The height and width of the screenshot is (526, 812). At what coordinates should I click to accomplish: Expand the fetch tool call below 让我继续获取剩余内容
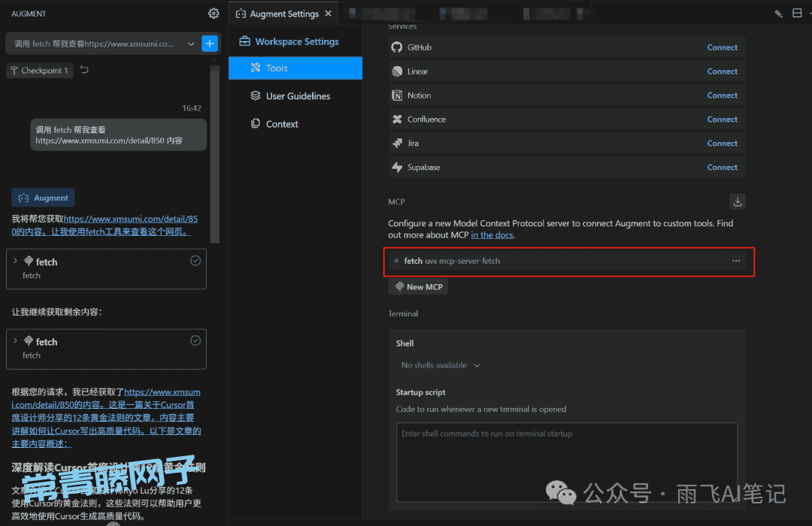15,340
